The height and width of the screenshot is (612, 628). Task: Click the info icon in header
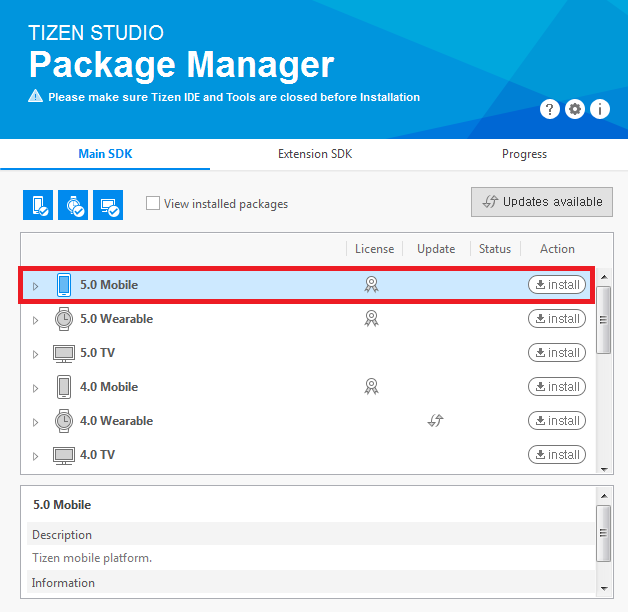point(600,110)
